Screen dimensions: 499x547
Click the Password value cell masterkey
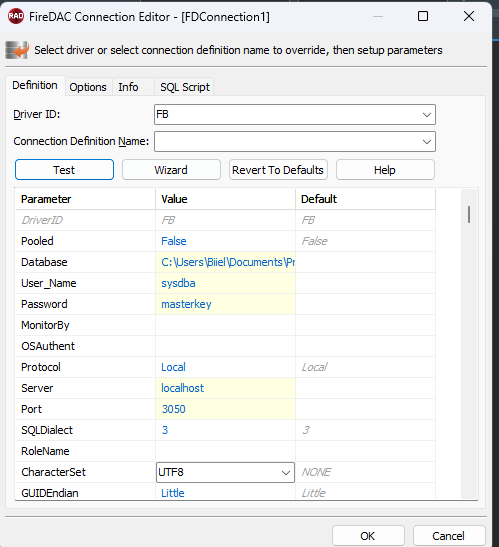(225, 304)
